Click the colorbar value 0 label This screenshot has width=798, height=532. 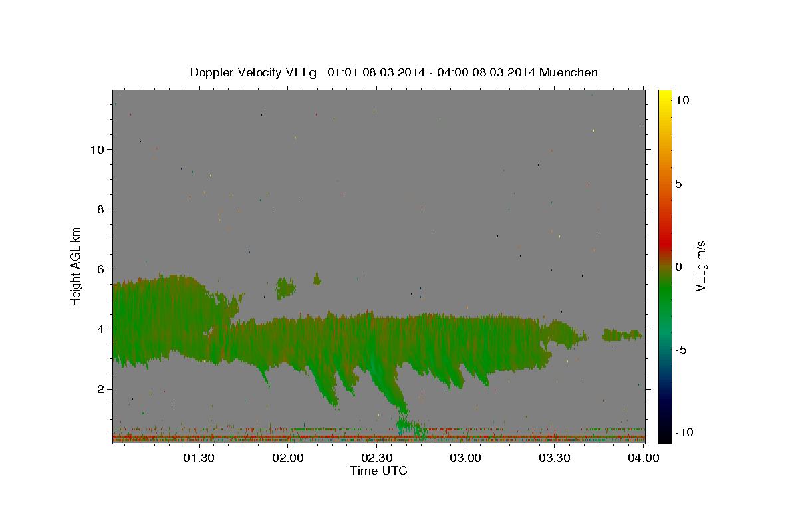(x=678, y=267)
